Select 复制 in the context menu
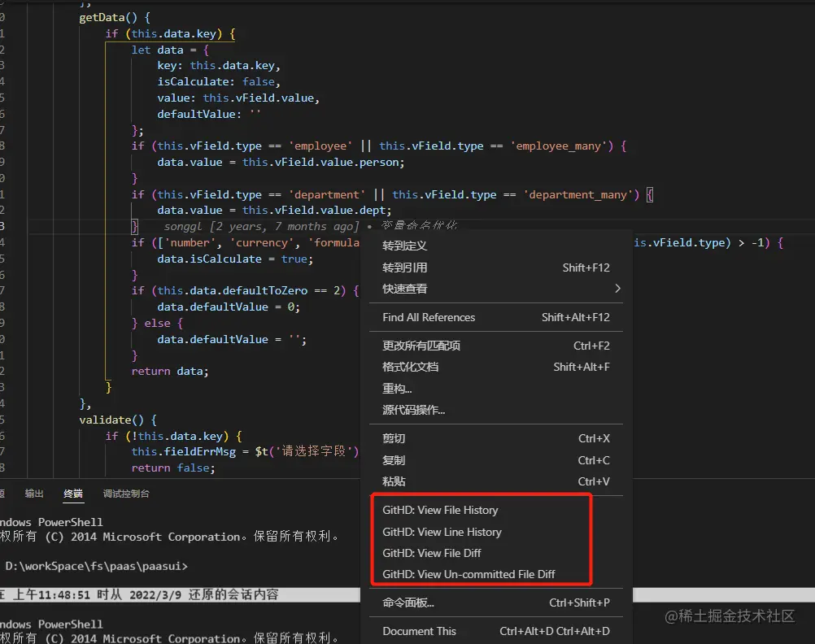 click(x=496, y=460)
